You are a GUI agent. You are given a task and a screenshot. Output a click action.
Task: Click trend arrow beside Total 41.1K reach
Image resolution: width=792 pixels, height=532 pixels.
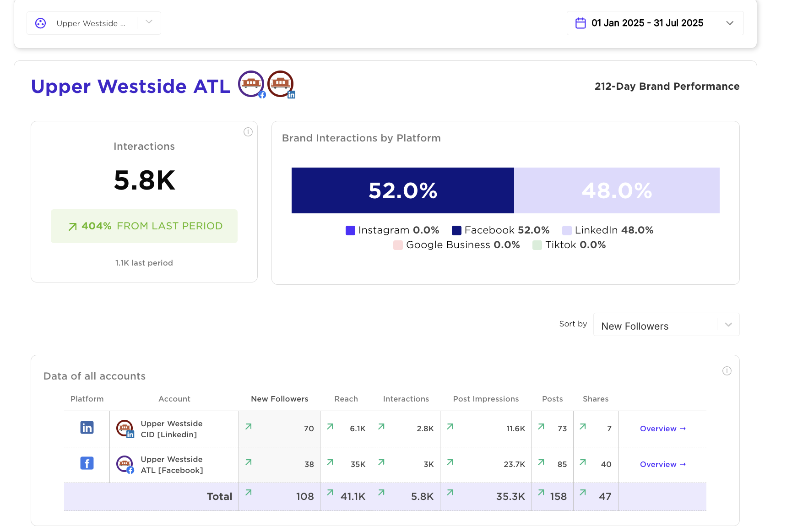(330, 492)
